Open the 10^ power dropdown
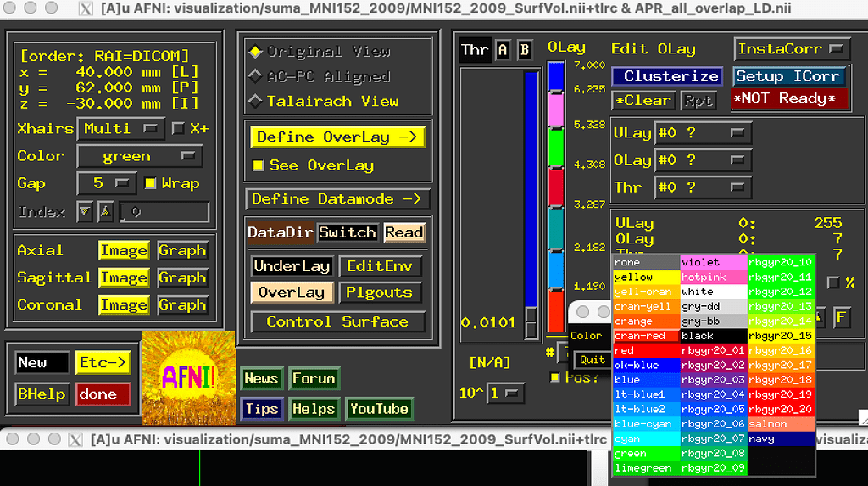Image resolution: width=868 pixels, height=486 pixels. tap(505, 394)
